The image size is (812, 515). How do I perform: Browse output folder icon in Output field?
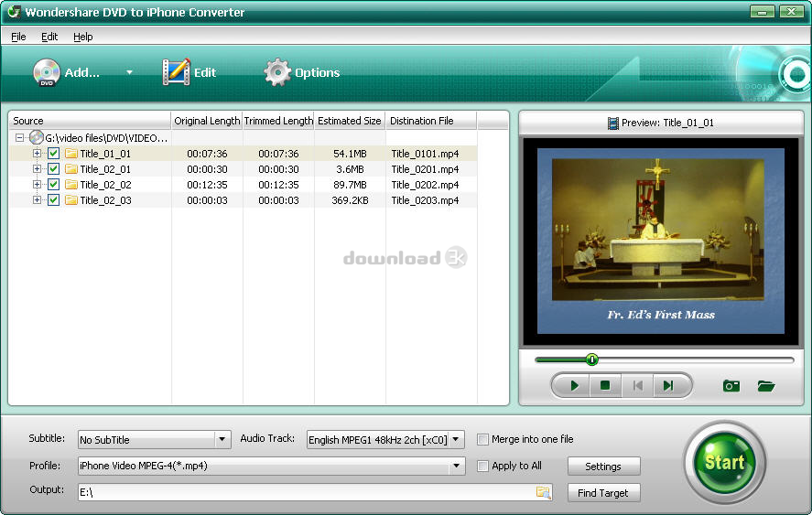(543, 492)
